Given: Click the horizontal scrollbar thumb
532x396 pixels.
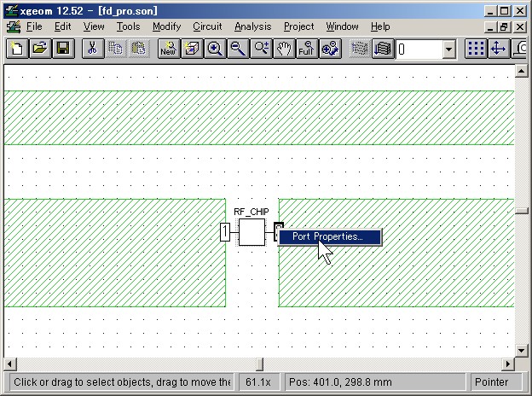Looking at the screenshot, I should 259,364.
